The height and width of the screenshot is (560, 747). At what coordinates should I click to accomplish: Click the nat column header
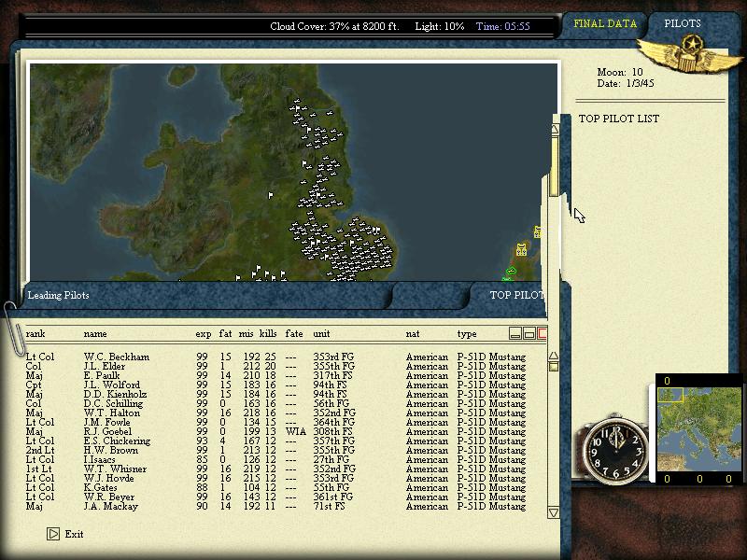pyautogui.click(x=413, y=334)
